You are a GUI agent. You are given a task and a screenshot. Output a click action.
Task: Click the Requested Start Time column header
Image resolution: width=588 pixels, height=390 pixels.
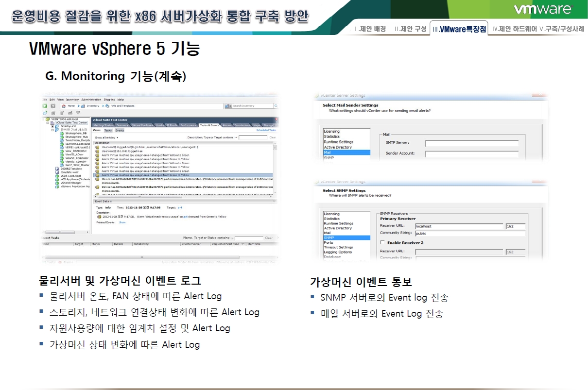point(228,244)
